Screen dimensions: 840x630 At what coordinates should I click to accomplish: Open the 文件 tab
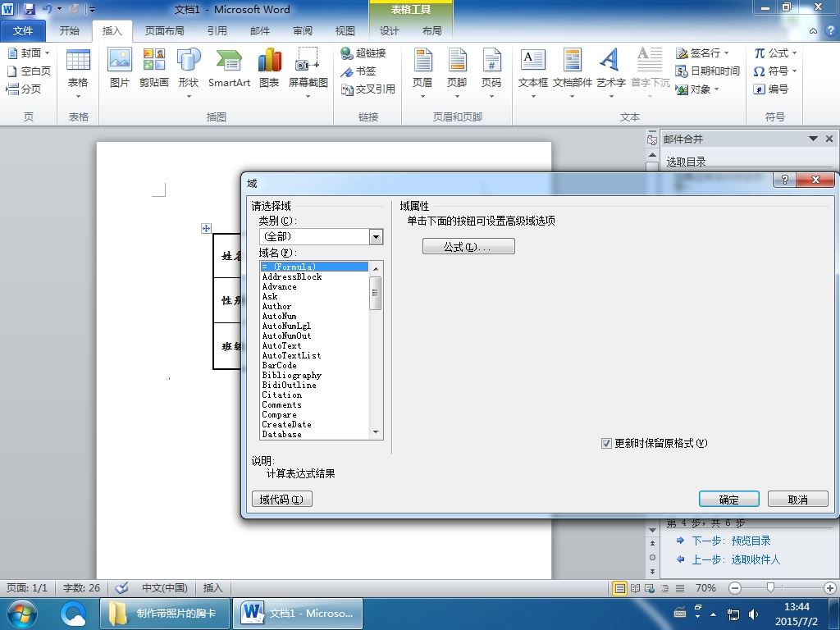tap(22, 31)
